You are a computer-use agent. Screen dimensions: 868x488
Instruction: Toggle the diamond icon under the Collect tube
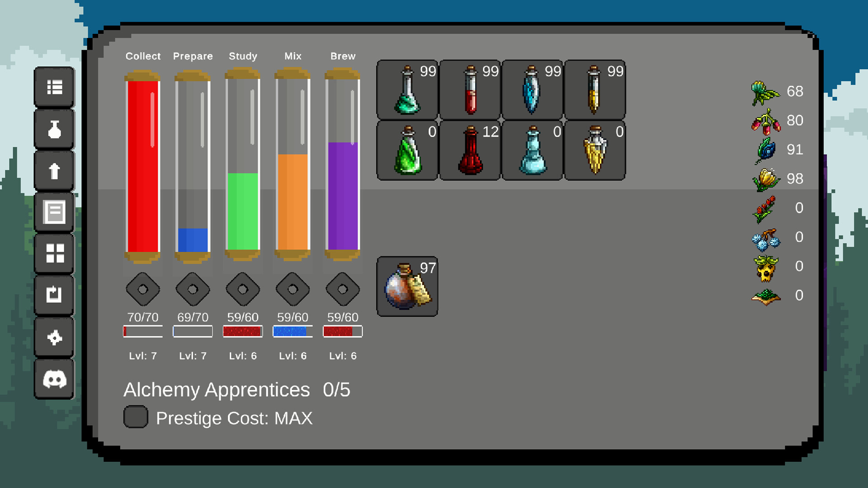(x=143, y=289)
